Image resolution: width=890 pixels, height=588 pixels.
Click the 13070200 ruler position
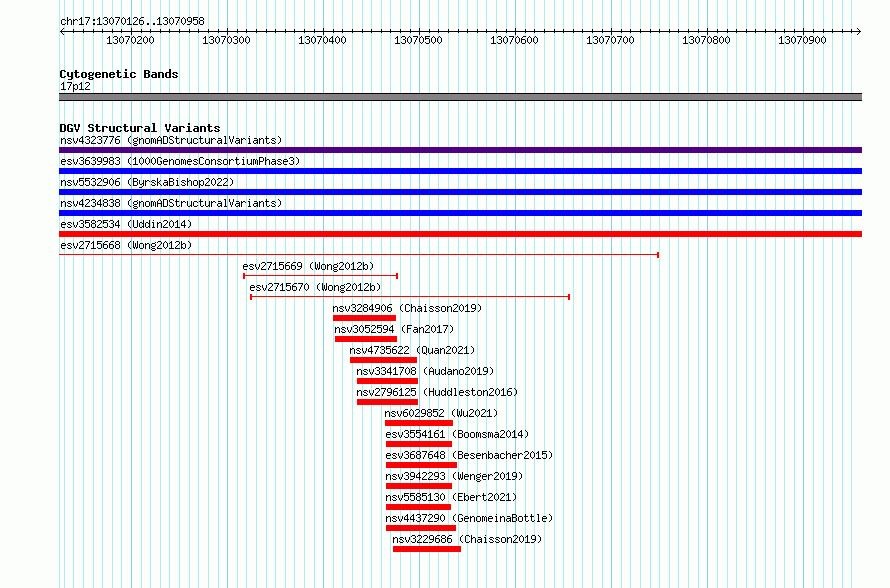point(131,40)
